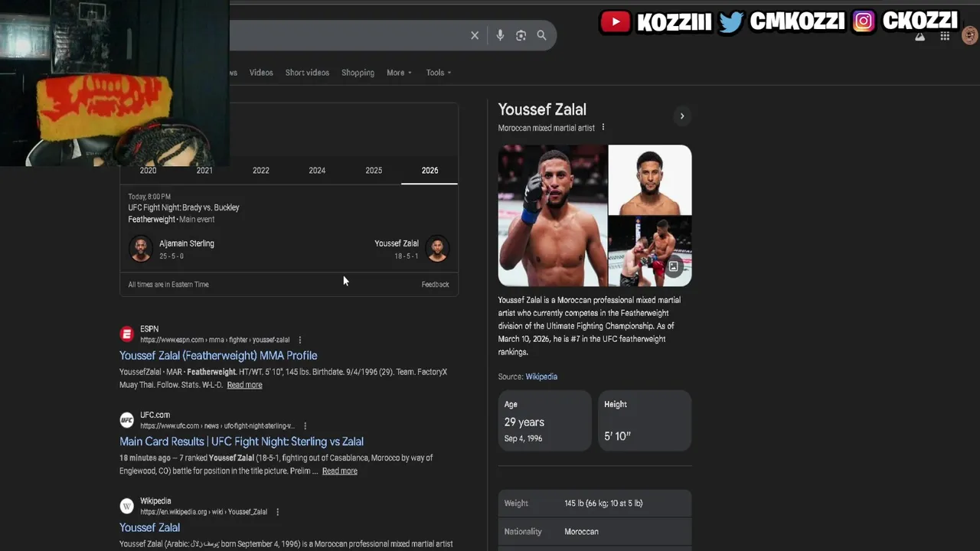Open more options for ESPN result
Screen dimensions: 980x551
click(299, 340)
